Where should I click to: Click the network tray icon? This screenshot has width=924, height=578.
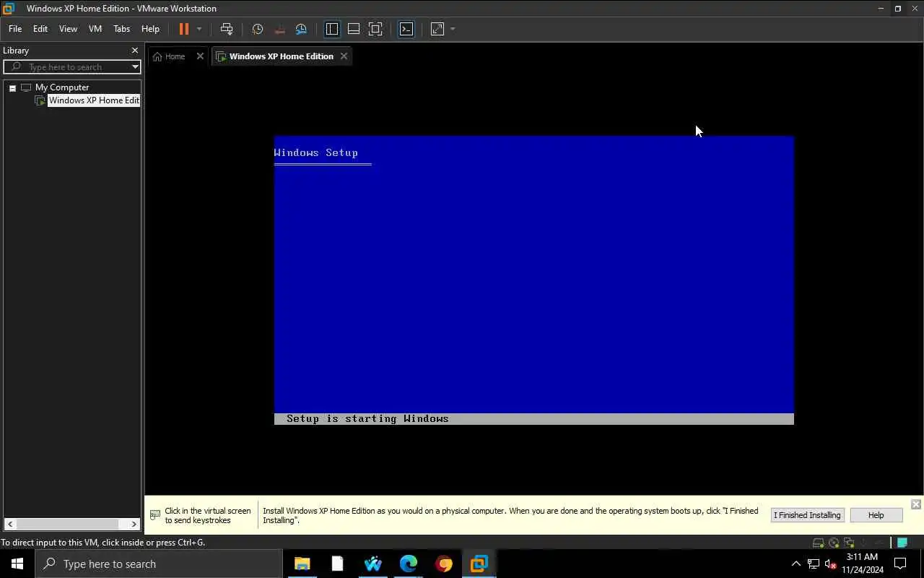pyautogui.click(x=814, y=564)
